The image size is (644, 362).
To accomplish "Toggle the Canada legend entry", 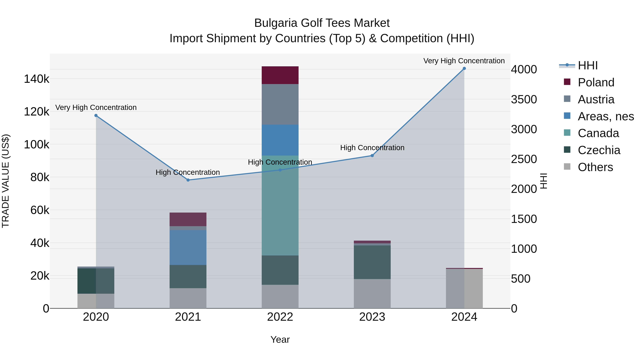I will 591,133.
